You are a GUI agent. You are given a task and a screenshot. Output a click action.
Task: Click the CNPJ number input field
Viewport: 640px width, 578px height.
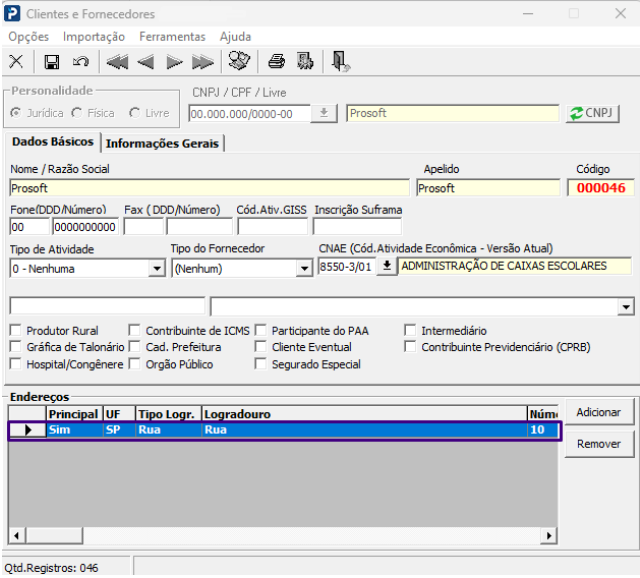click(250, 113)
